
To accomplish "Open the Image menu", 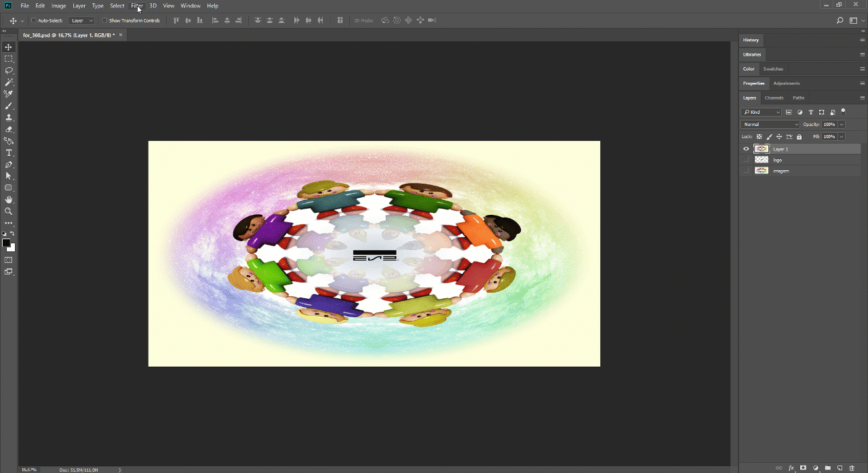I will pyautogui.click(x=58, y=5).
